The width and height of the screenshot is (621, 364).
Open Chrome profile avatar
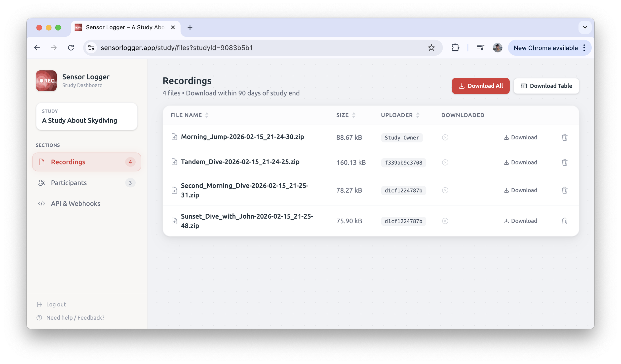pyautogui.click(x=497, y=48)
